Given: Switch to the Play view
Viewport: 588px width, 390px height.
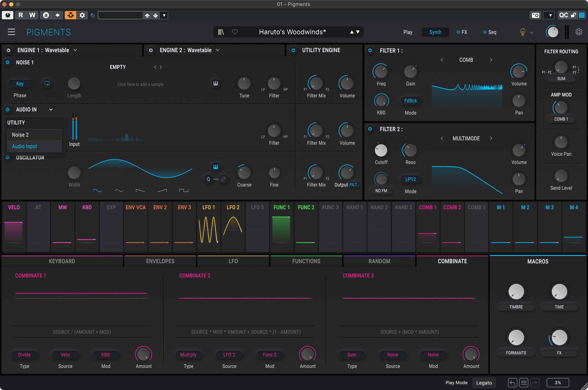Looking at the screenshot, I should click(x=408, y=32).
